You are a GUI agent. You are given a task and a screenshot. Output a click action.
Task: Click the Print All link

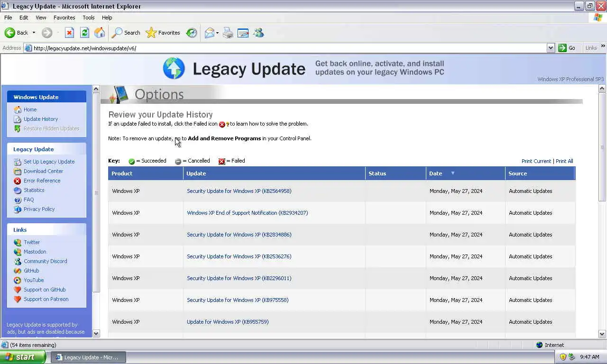(x=564, y=161)
